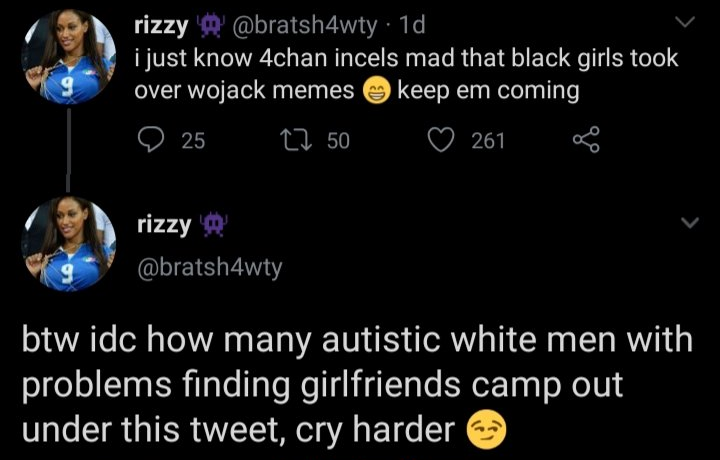Click the smirking emoji after cry harder
This screenshot has height=460, width=720.
coord(486,430)
